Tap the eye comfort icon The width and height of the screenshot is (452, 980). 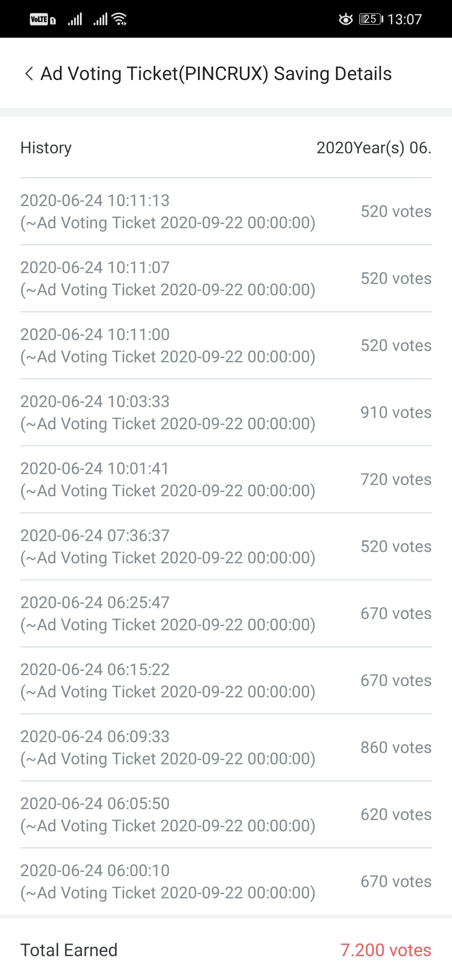[346, 19]
